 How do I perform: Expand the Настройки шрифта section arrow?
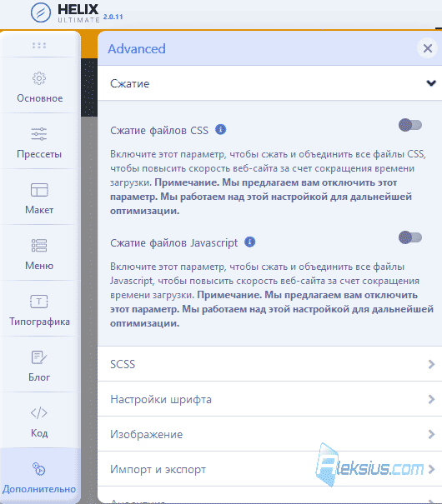click(x=431, y=399)
